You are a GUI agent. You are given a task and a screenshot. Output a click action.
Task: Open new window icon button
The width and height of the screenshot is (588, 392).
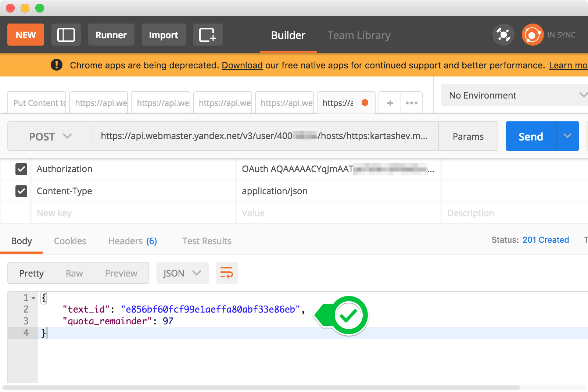[x=208, y=35]
